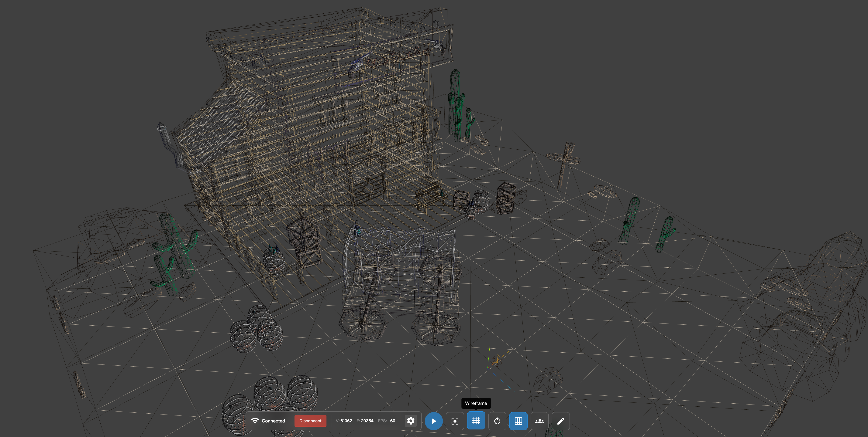Click the vertex count readout 61062
868x437 pixels.
[x=346, y=421]
